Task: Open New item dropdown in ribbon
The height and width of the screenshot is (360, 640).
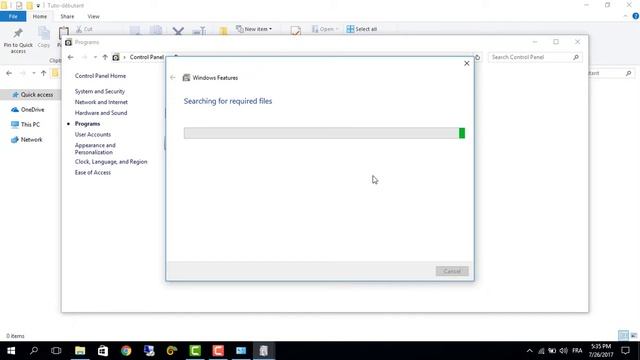Action: [254, 29]
